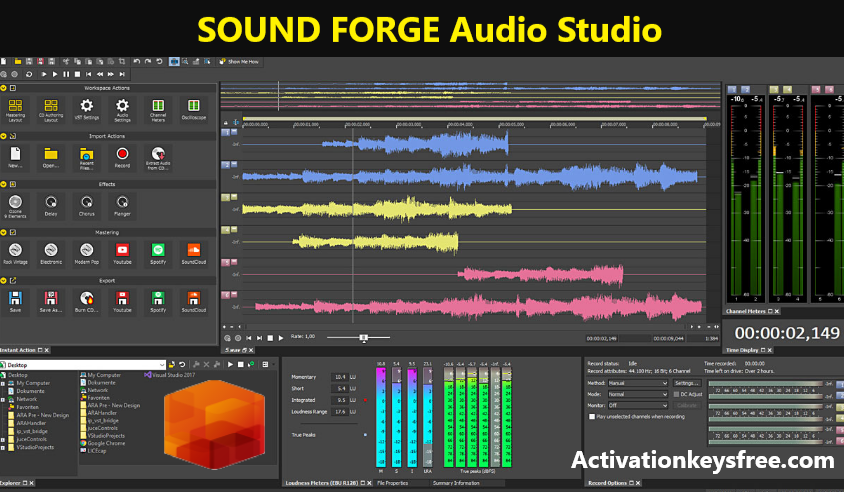Apply the Delay effect
The width and height of the screenshot is (844, 492).
(x=51, y=206)
